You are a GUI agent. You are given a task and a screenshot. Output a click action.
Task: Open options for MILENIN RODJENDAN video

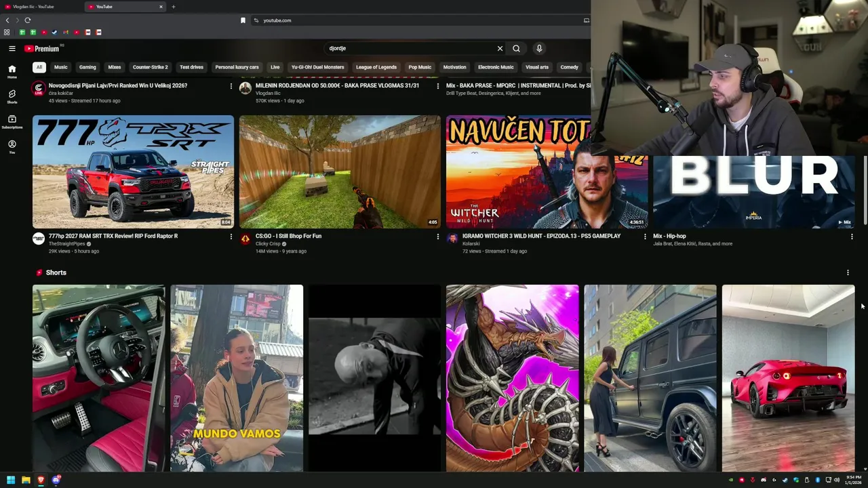[x=438, y=86]
